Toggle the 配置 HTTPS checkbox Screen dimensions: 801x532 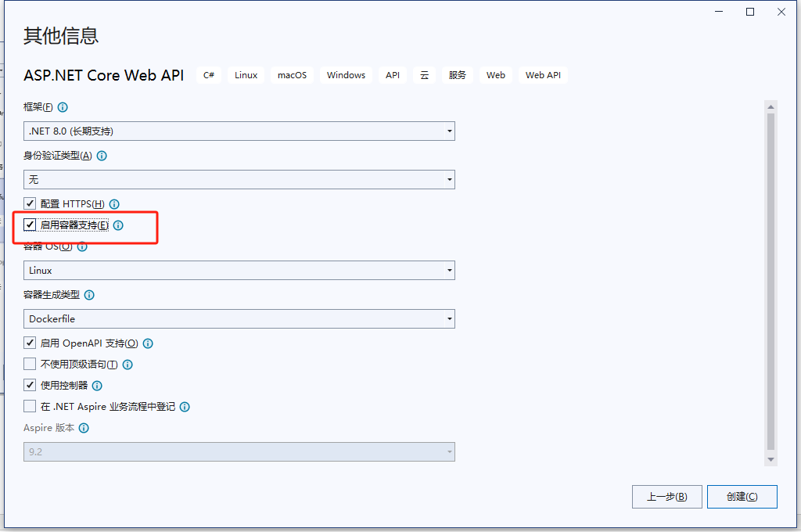[x=30, y=203]
